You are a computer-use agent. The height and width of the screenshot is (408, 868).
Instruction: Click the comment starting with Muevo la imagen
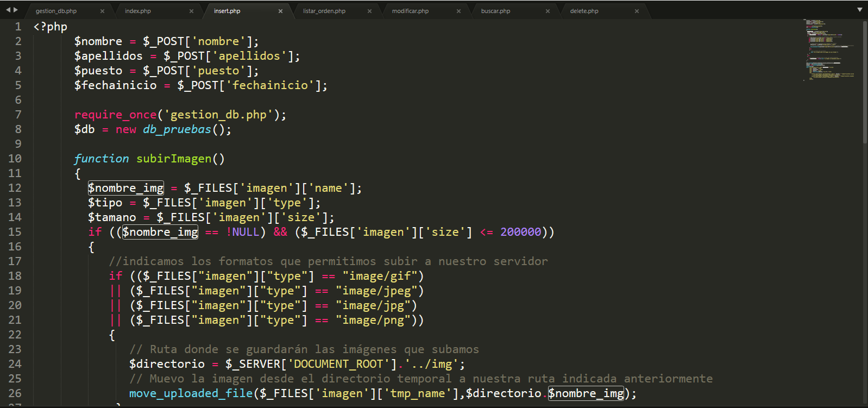(421, 379)
